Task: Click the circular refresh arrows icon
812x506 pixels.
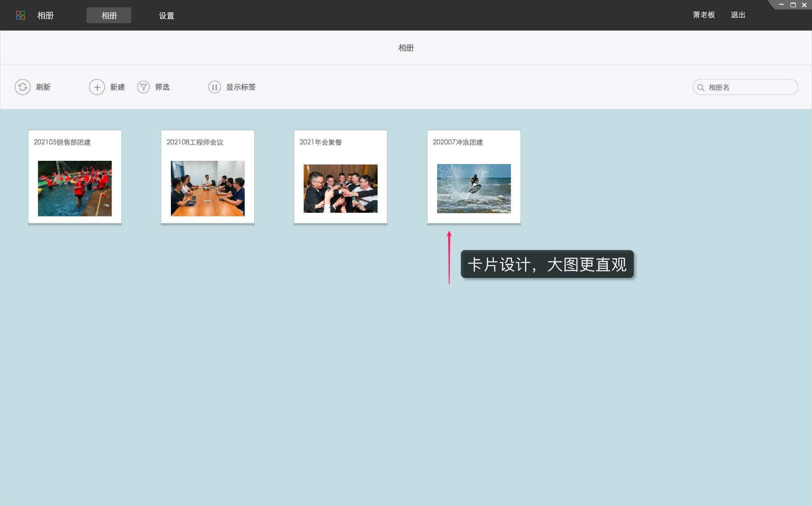Action: pos(23,87)
